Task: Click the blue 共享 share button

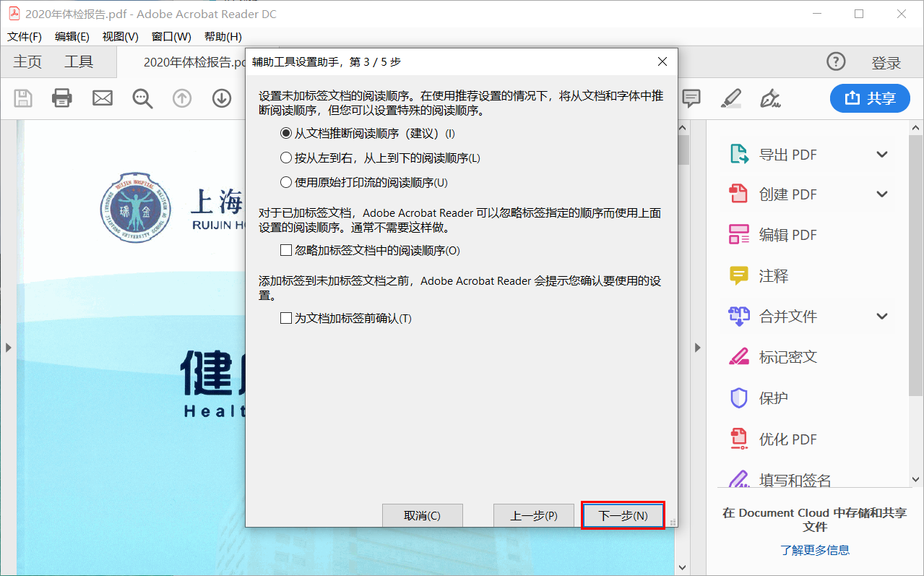Action: point(870,98)
